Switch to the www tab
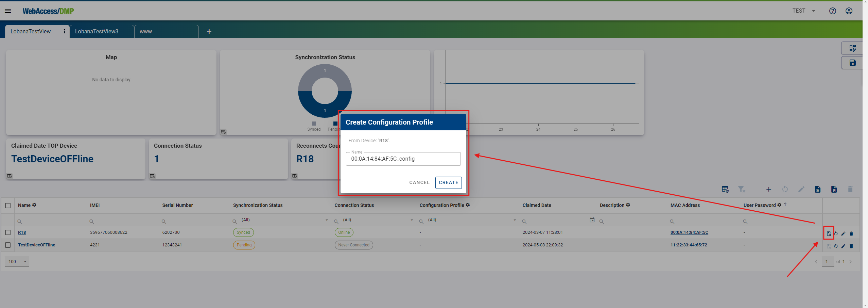Image resolution: width=868 pixels, height=308 pixels. tap(146, 31)
